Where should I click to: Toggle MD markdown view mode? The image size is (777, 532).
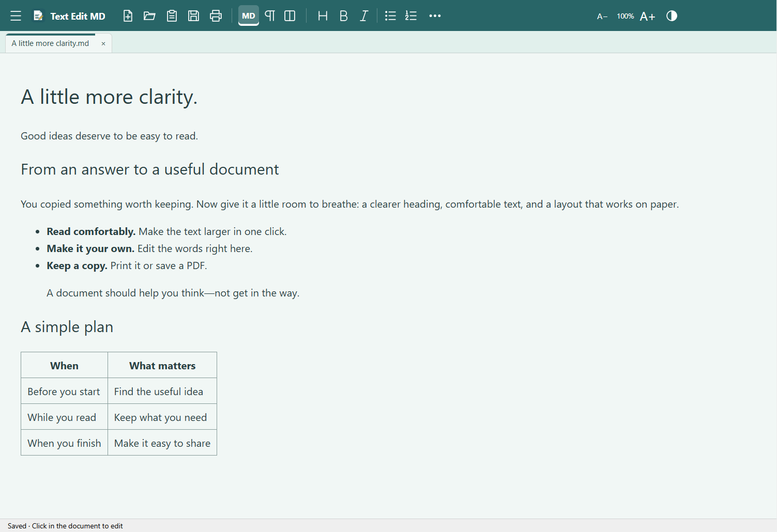[x=249, y=16]
